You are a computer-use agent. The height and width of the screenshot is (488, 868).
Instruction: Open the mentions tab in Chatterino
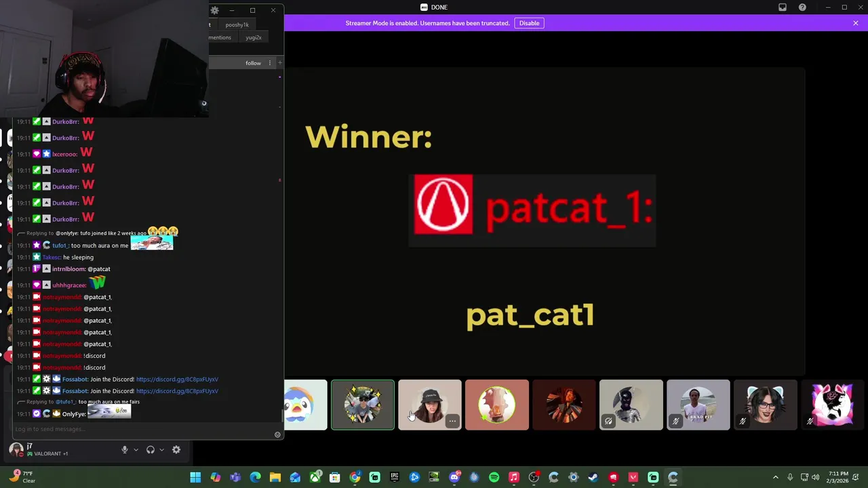click(x=220, y=37)
